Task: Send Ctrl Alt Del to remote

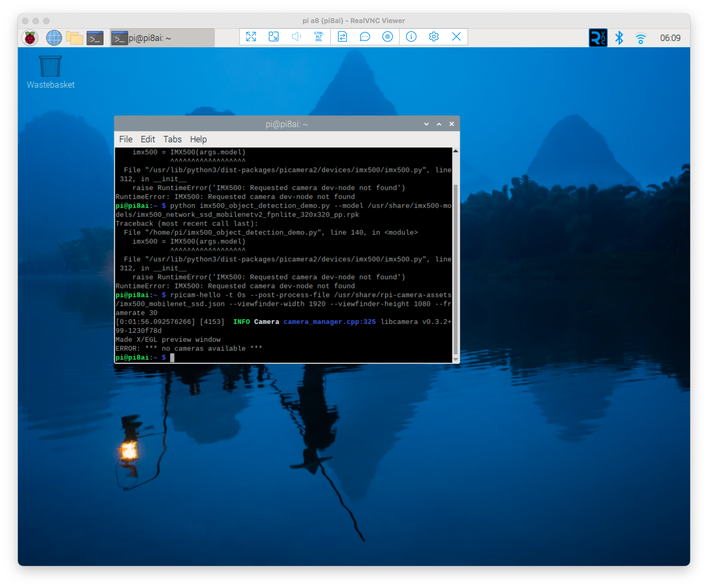Action: pos(319,37)
